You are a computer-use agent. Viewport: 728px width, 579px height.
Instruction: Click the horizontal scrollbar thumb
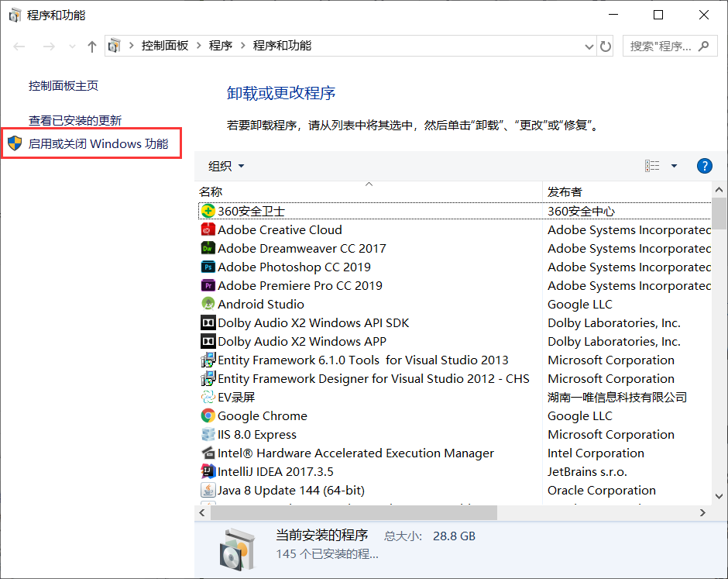(x=354, y=512)
